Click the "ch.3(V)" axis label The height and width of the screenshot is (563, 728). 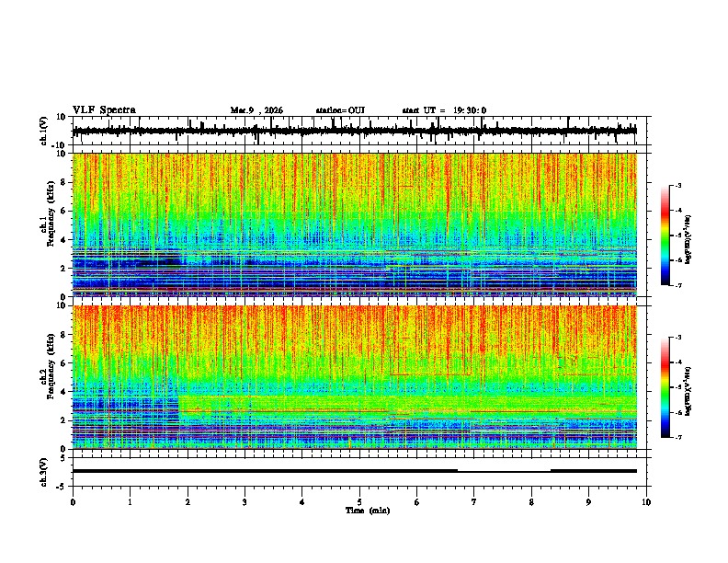44,473
